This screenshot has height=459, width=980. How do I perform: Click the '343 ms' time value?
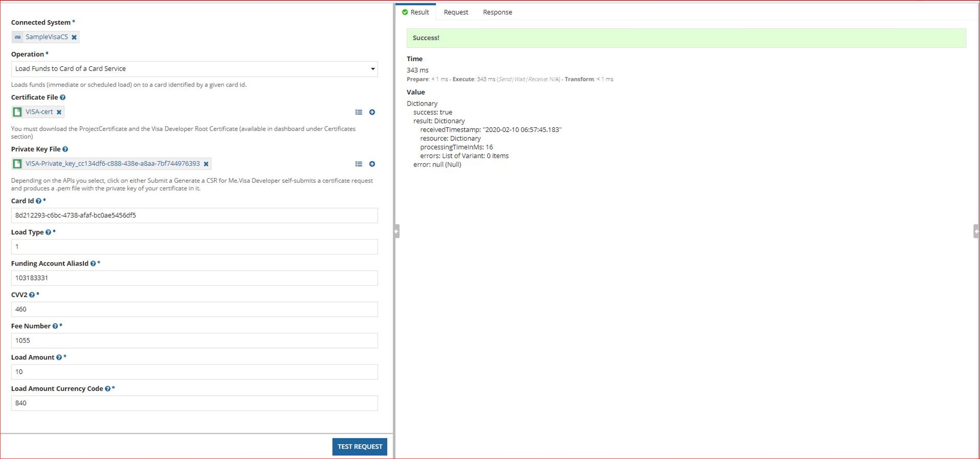coord(417,70)
